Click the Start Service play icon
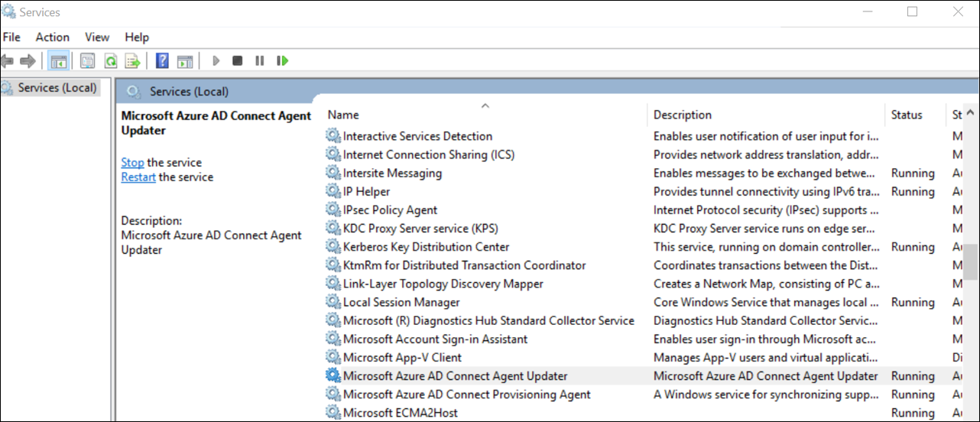 coord(216,60)
